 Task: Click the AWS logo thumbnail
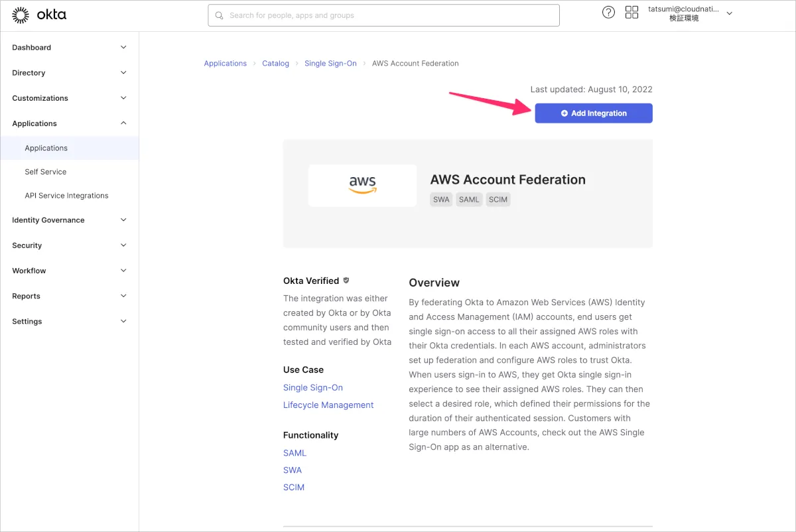(362, 185)
